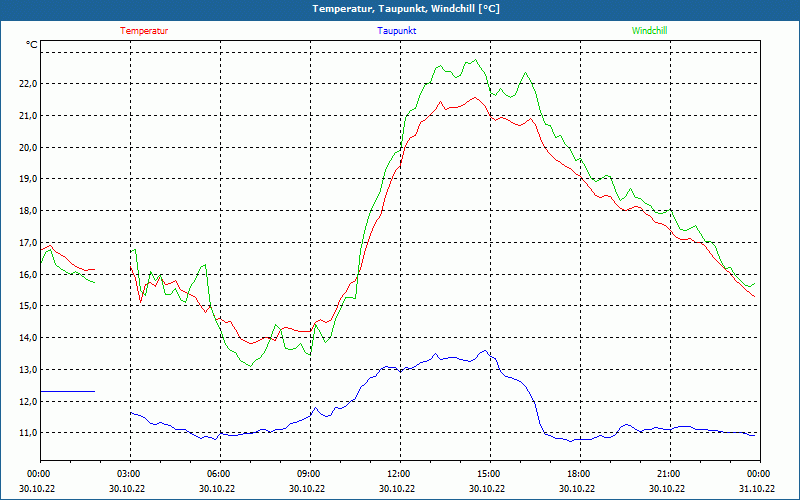Viewport: 800px width, 500px height.
Task: Click the 09:00 time axis label
Action: 308,474
